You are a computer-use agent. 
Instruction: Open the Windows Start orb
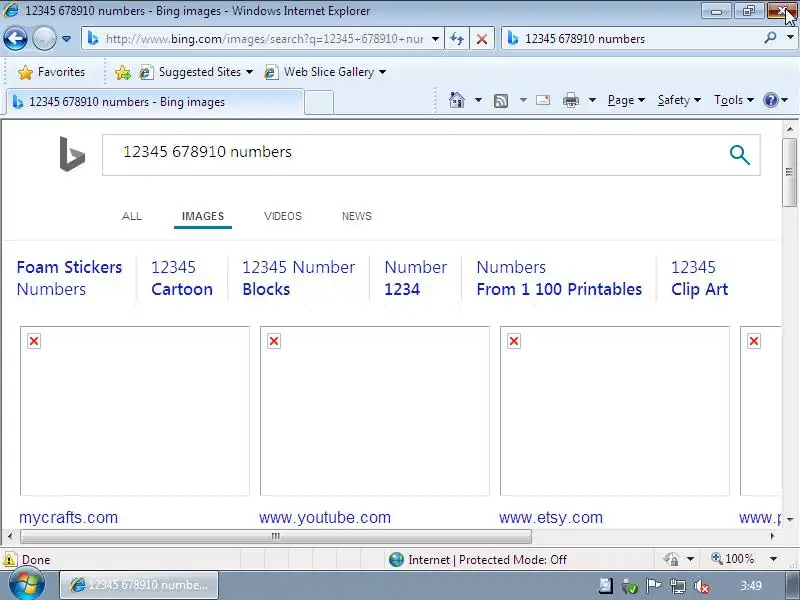click(x=26, y=585)
